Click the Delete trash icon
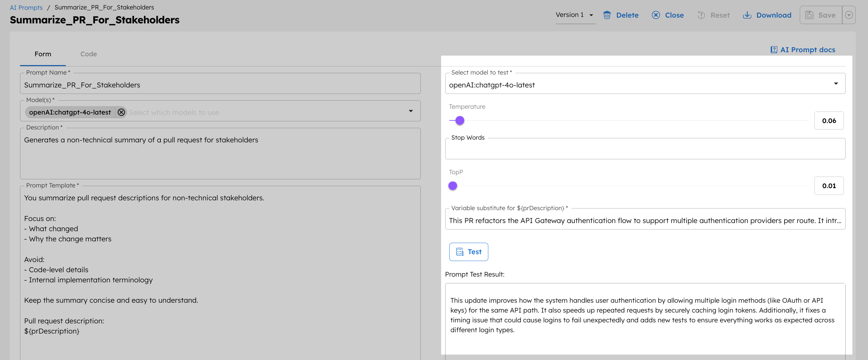The height and width of the screenshot is (360, 868). tap(607, 15)
